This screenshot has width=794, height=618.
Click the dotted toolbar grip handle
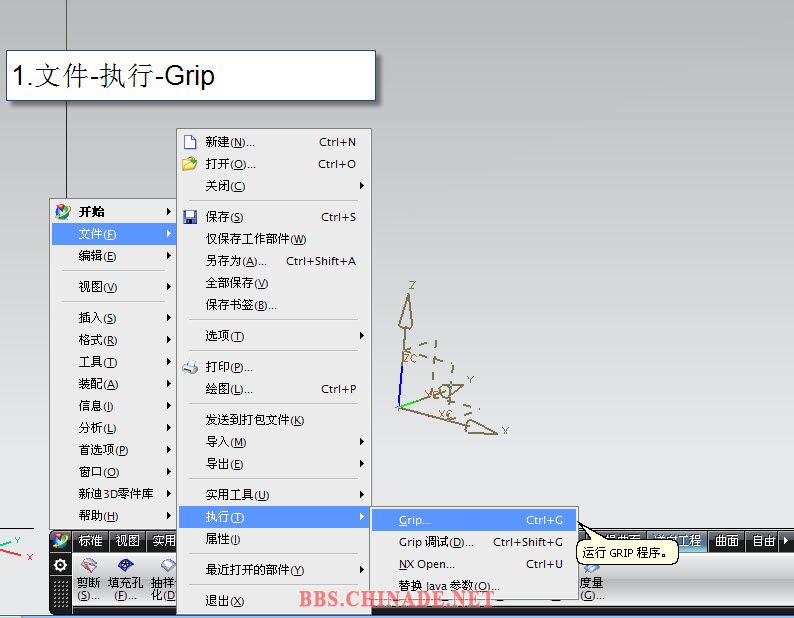click(x=61, y=593)
